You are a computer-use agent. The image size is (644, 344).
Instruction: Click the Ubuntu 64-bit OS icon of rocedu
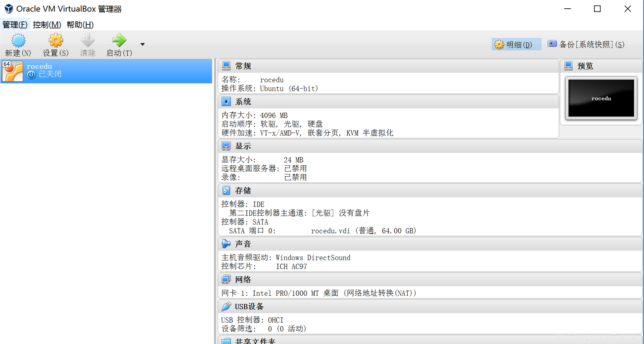point(13,71)
